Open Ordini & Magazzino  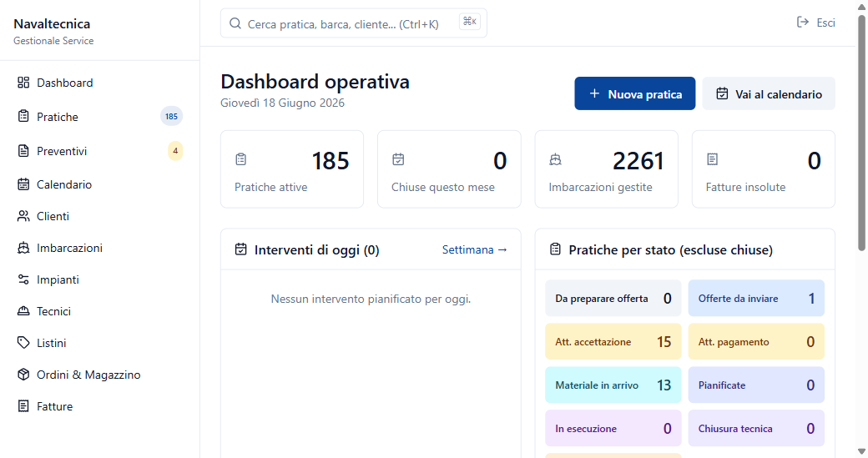click(x=100, y=375)
